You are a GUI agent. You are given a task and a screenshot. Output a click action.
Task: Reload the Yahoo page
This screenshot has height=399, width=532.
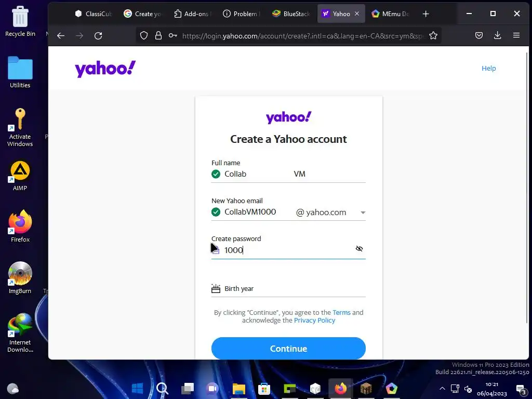tap(98, 36)
